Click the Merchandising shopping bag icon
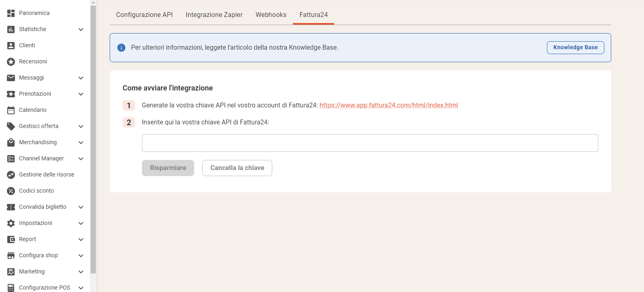 (x=11, y=143)
